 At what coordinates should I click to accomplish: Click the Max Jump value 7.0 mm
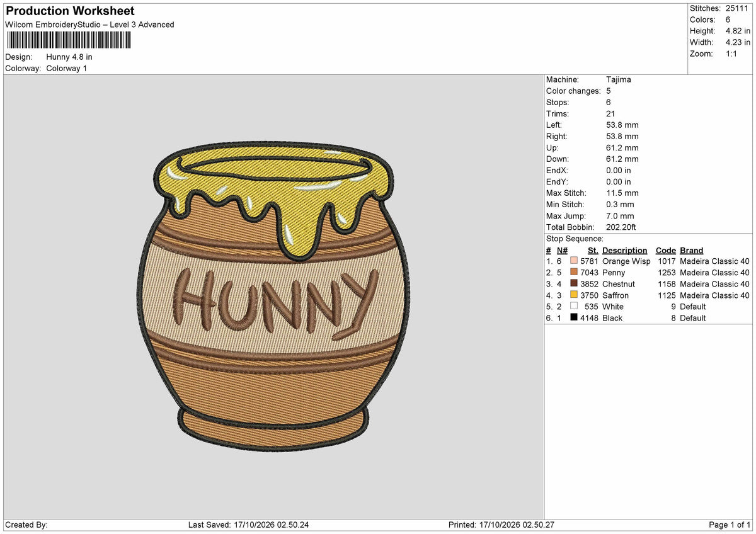620,215
